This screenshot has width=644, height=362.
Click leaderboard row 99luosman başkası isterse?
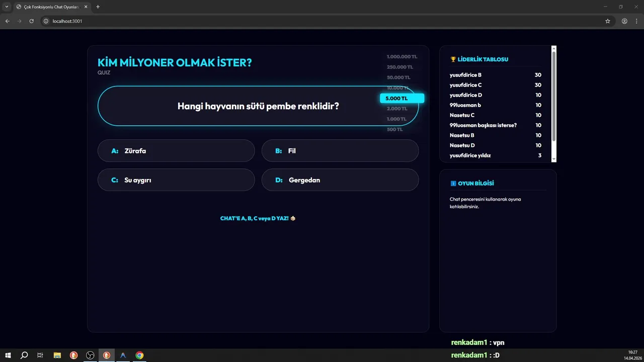pos(496,125)
